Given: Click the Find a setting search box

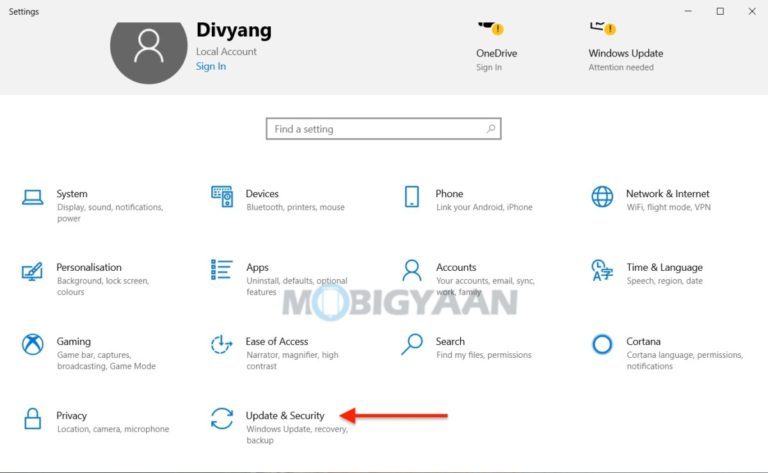Looking at the screenshot, I should (375, 129).
